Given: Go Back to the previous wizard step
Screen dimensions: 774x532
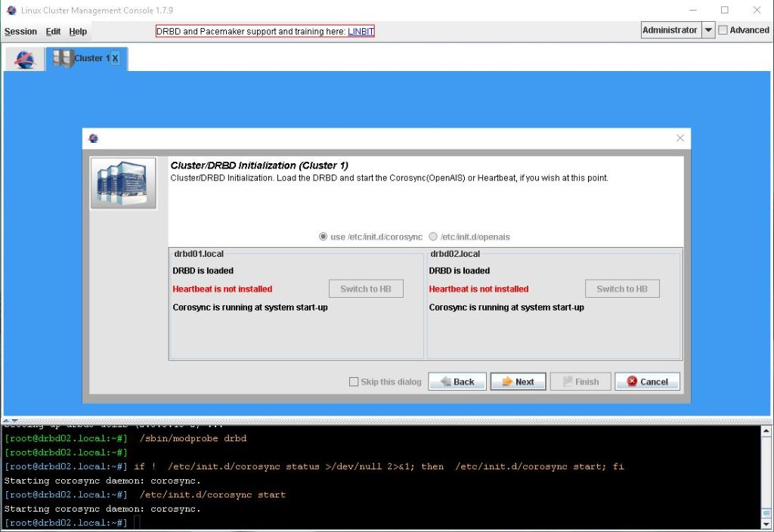Looking at the screenshot, I should [x=457, y=382].
